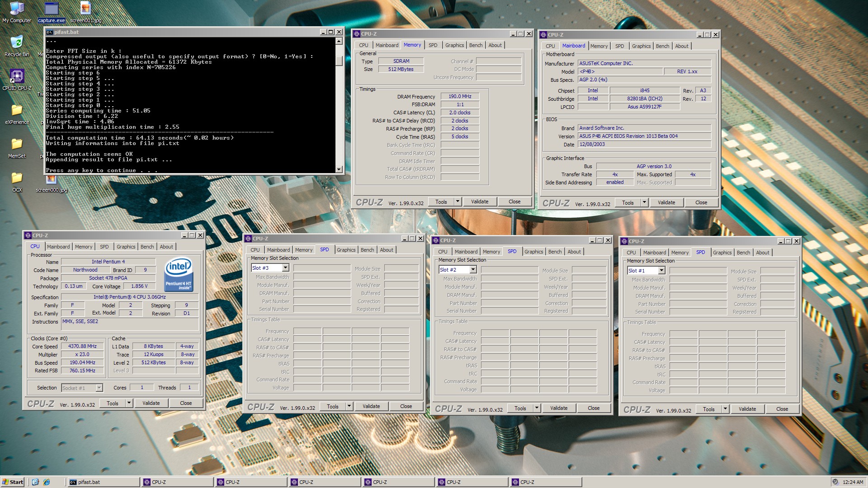868x488 pixels.
Task: Select screen000.jpg on the desktop
Action: [x=52, y=185]
